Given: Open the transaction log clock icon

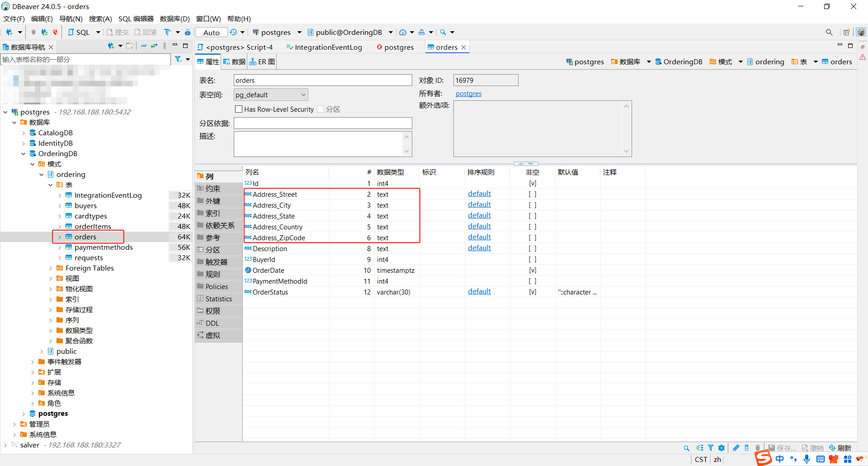Looking at the screenshot, I should [233, 32].
